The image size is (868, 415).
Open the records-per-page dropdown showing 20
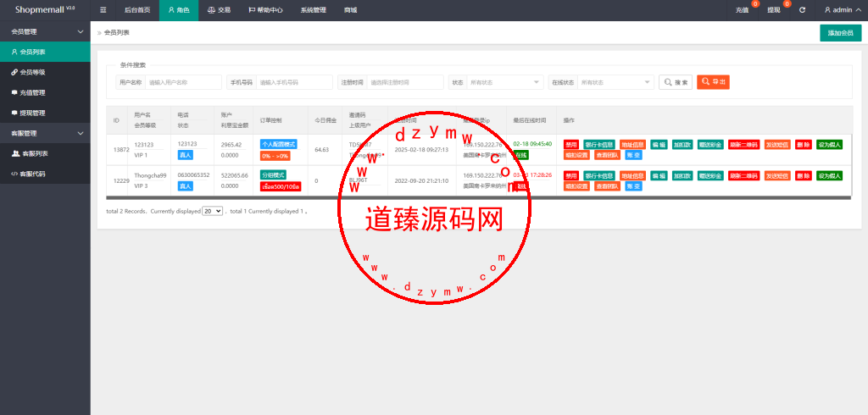213,211
